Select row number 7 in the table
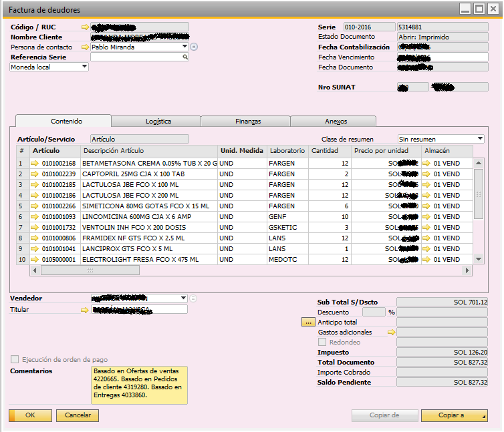The height and width of the screenshot is (432, 504). tap(23, 228)
